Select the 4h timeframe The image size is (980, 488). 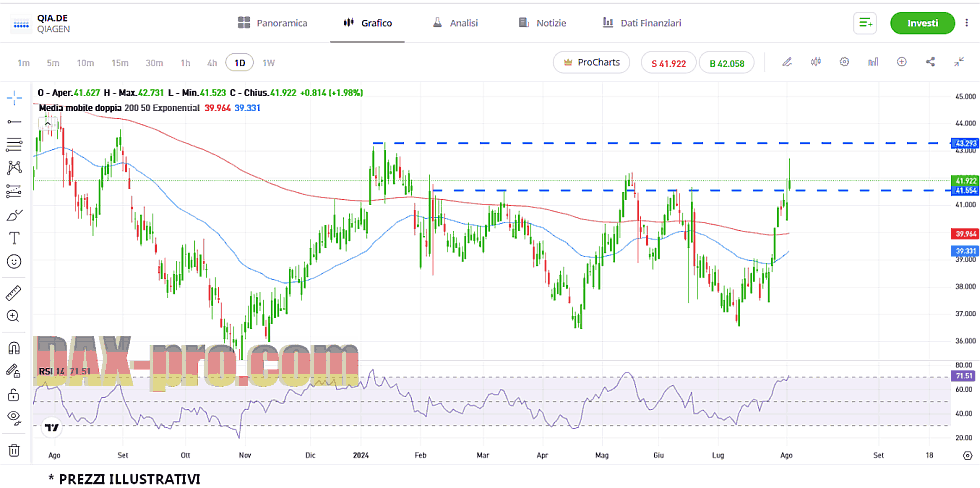click(212, 62)
